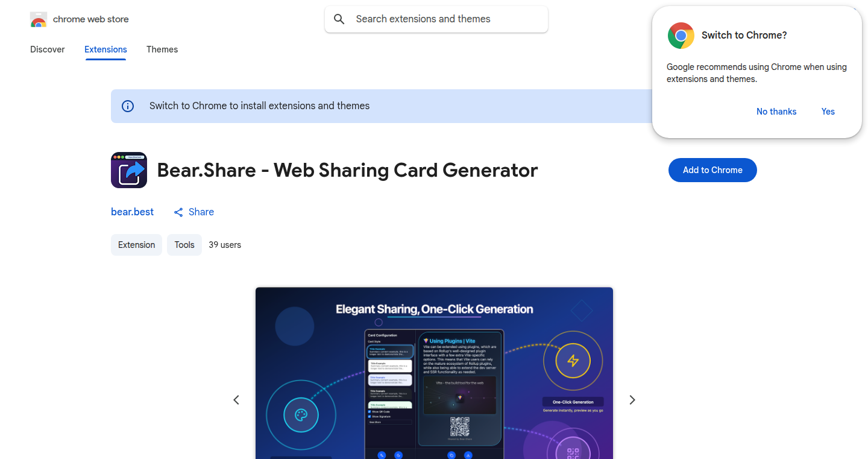This screenshot has height=459, width=868.
Task: Click the Switch to Chrome banner text
Action: click(260, 106)
